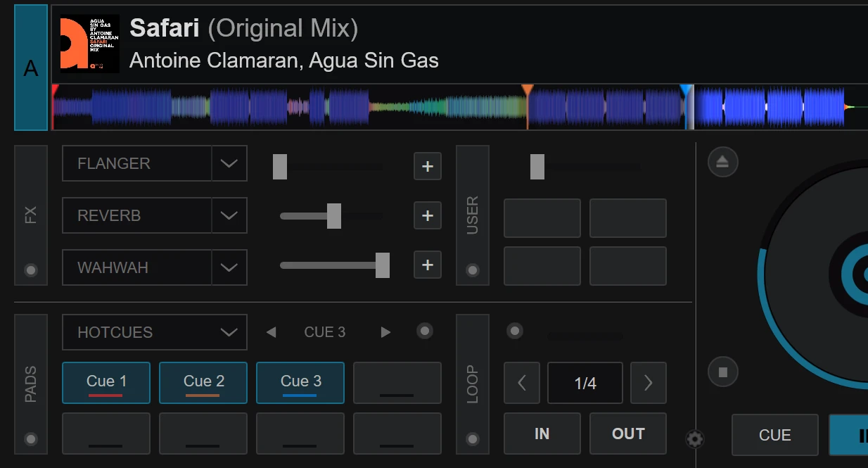Set loop start with the IN button

click(x=542, y=434)
